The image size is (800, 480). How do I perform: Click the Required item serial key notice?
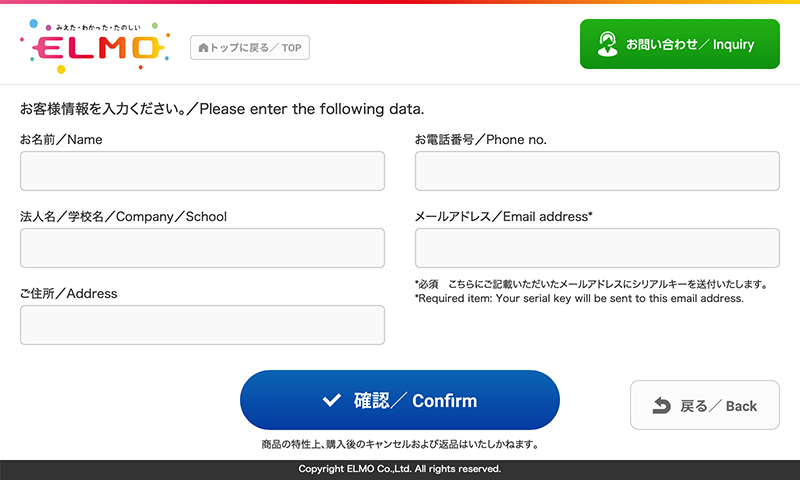coord(579,298)
